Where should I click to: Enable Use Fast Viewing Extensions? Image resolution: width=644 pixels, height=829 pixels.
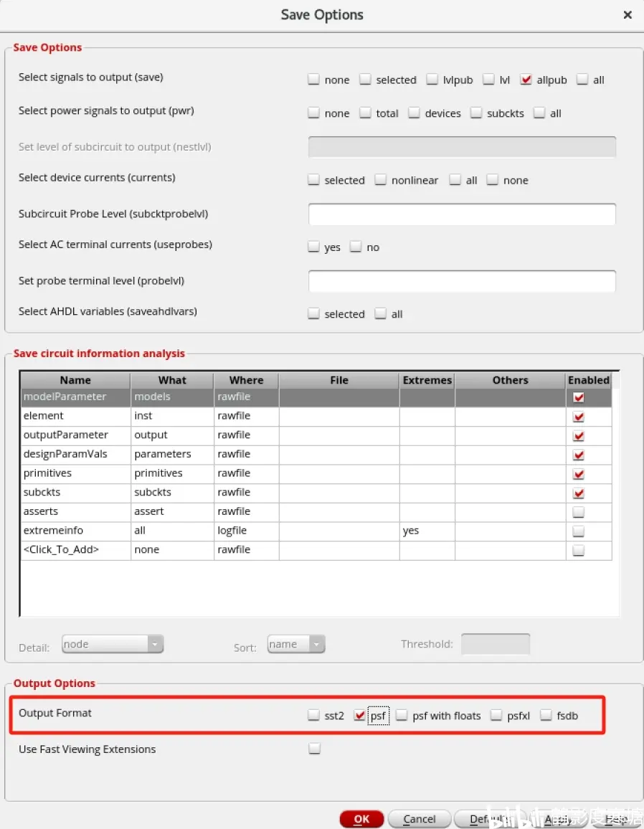pyautogui.click(x=315, y=748)
